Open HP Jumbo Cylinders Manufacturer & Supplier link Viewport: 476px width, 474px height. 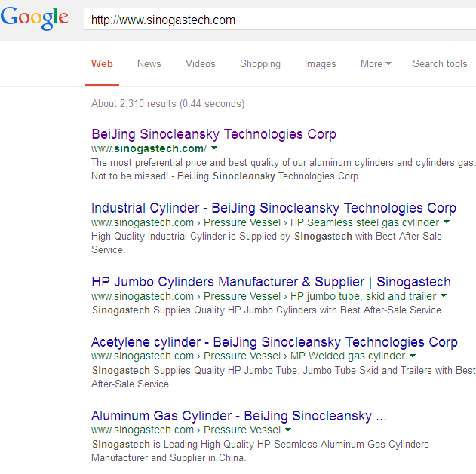coord(271,282)
